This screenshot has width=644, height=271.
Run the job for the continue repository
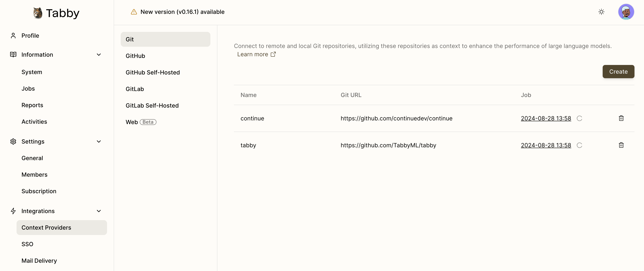(x=579, y=118)
